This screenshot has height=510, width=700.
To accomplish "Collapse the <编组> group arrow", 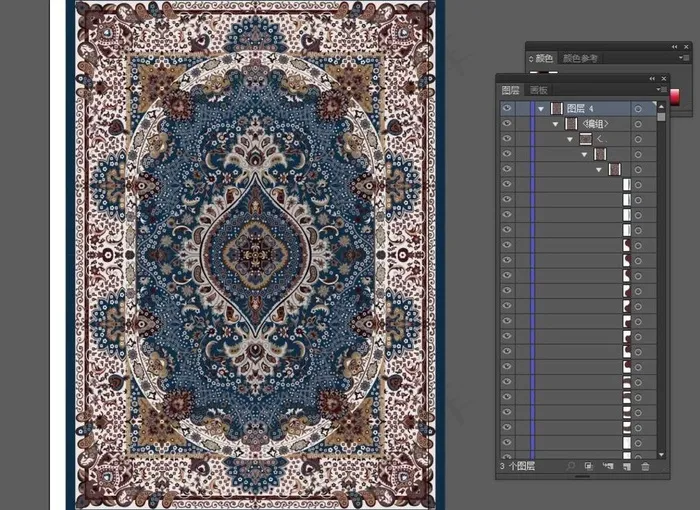I will (x=555, y=124).
